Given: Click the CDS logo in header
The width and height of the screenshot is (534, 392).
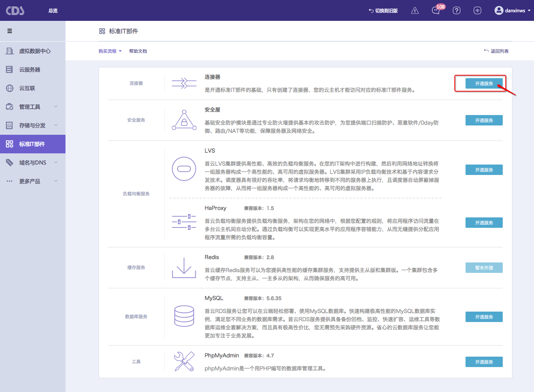Looking at the screenshot, I should [x=15, y=10].
